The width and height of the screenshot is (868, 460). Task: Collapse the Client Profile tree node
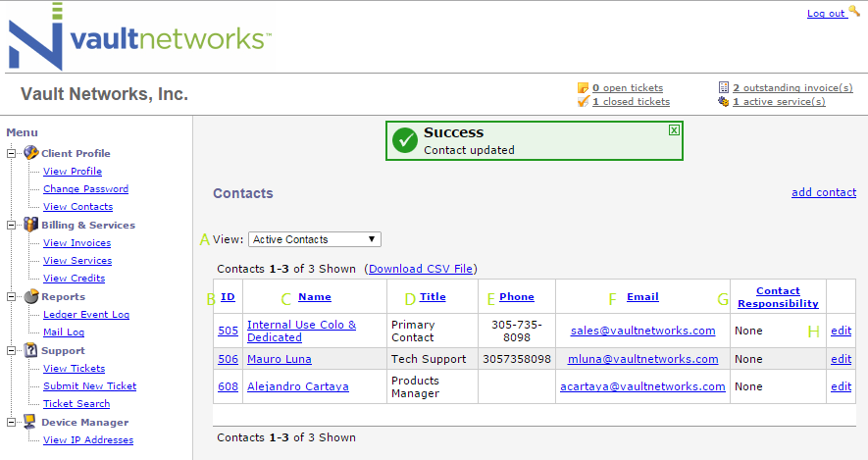coord(11,153)
